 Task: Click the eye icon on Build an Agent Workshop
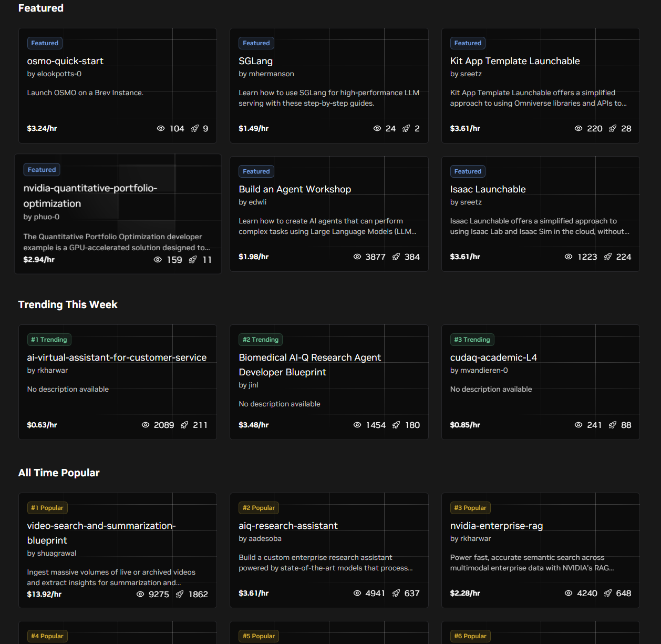(357, 257)
